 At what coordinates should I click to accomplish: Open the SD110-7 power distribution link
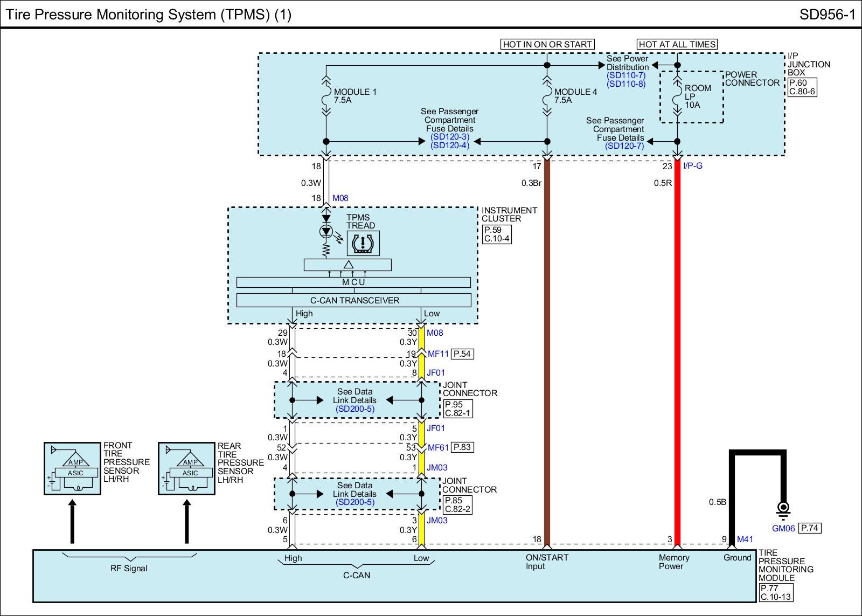[625, 75]
